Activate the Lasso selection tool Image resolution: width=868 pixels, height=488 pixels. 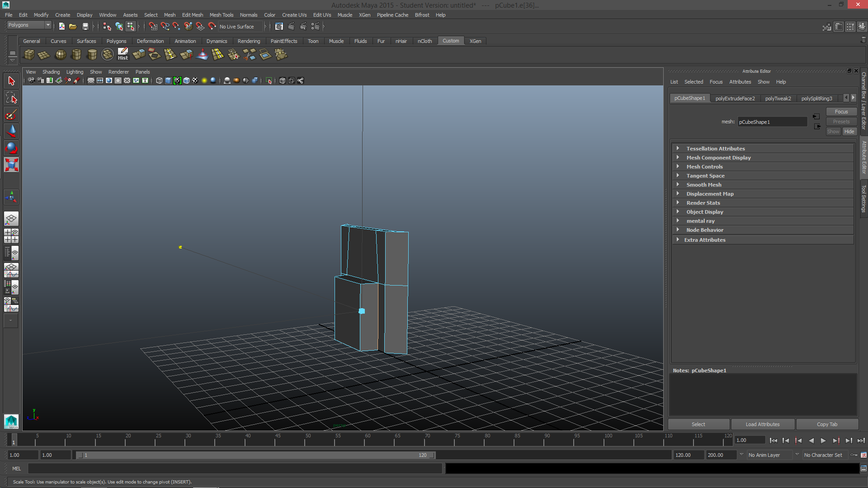(11, 98)
